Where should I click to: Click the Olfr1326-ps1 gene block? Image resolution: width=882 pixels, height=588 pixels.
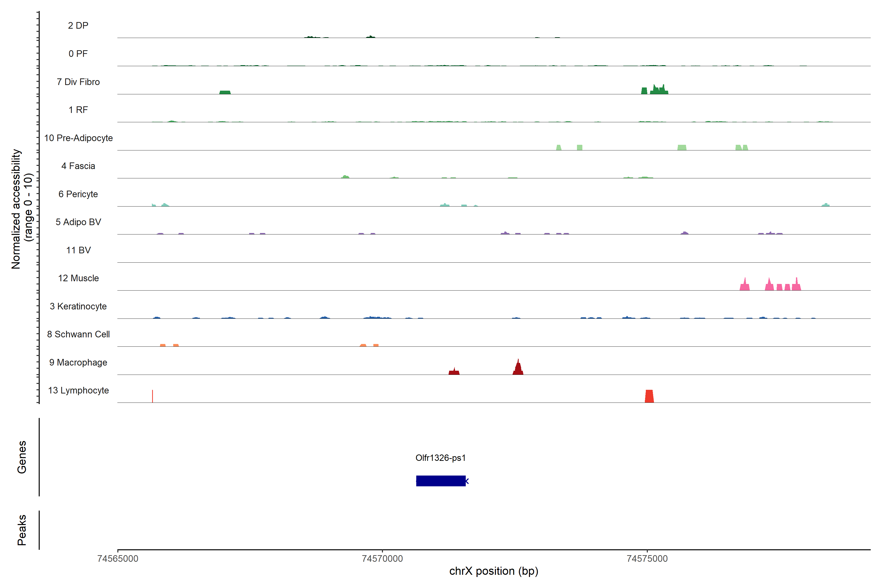click(441, 481)
